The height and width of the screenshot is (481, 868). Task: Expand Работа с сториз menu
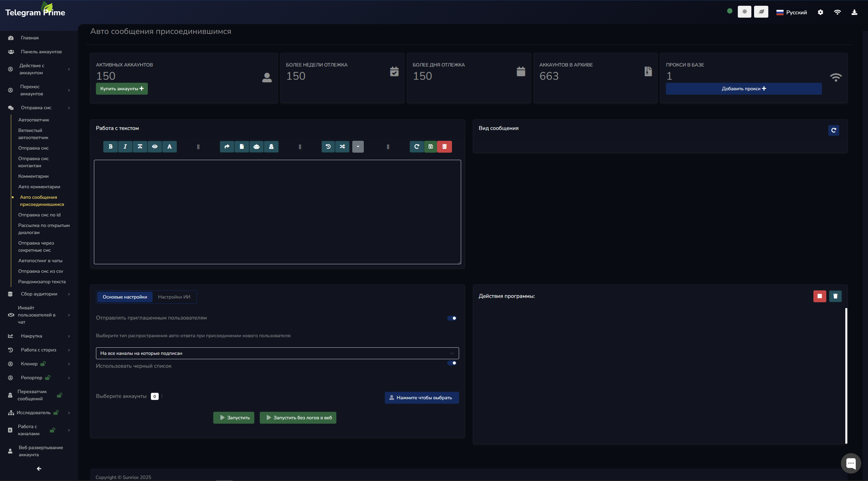(x=39, y=350)
